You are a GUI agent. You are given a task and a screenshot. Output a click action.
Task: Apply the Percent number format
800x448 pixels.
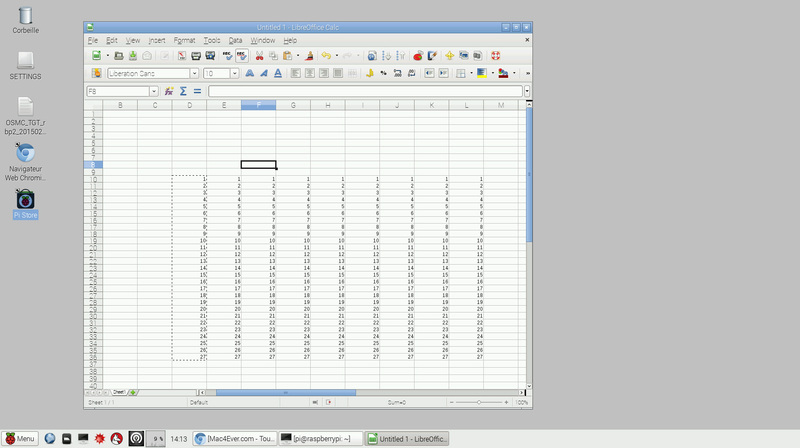pos(383,73)
